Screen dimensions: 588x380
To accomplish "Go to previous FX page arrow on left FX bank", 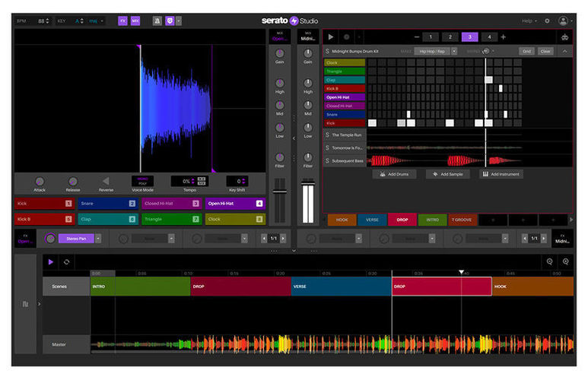I will point(264,239).
